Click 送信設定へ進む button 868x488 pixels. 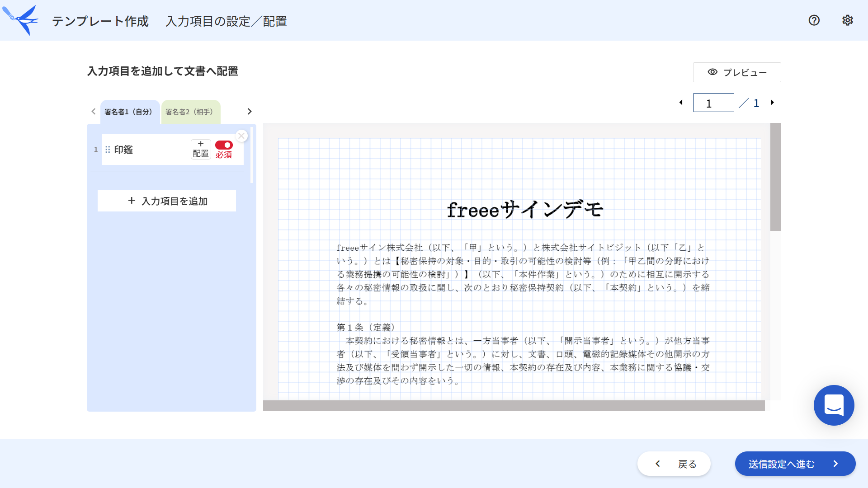click(x=795, y=464)
